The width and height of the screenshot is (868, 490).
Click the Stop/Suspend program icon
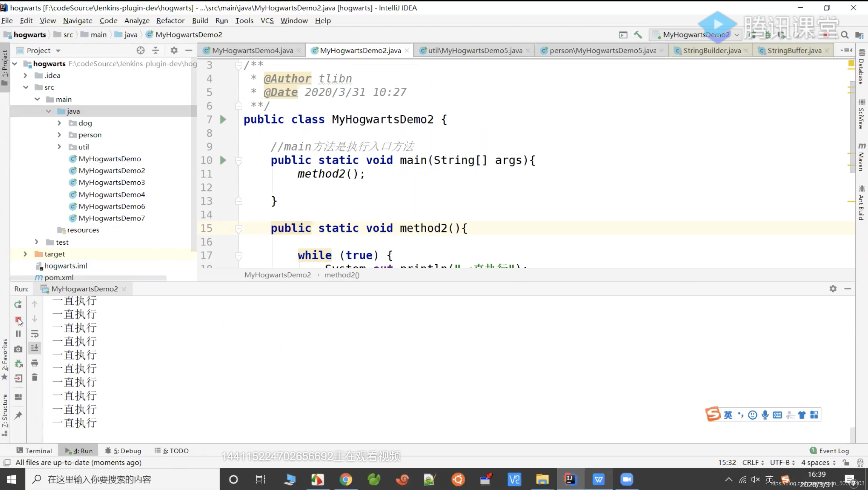pyautogui.click(x=18, y=319)
